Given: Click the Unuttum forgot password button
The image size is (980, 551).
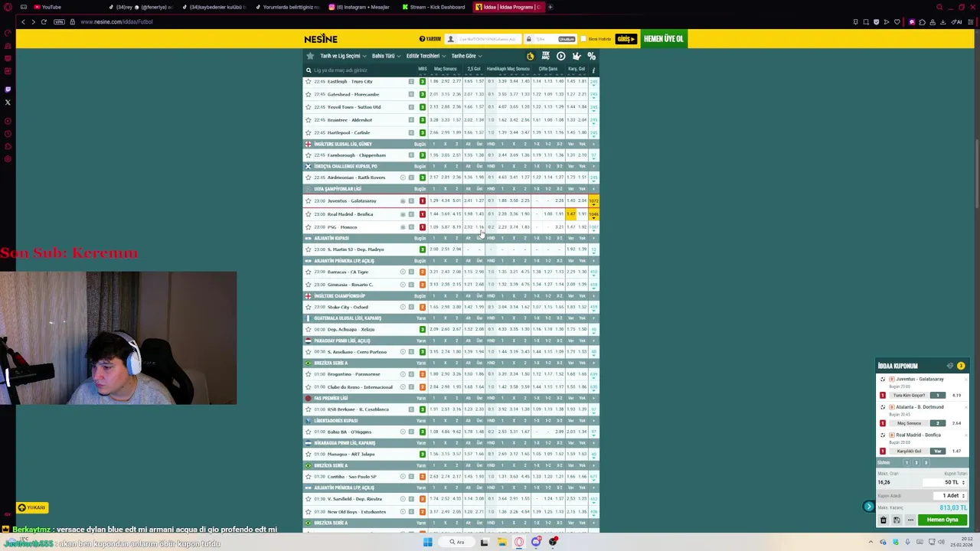Looking at the screenshot, I should (567, 39).
